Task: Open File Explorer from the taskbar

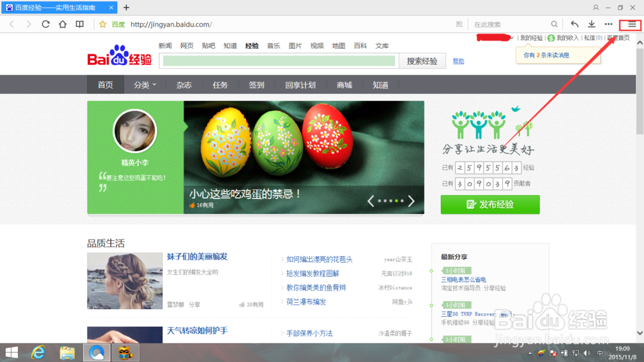Action: 67,352
